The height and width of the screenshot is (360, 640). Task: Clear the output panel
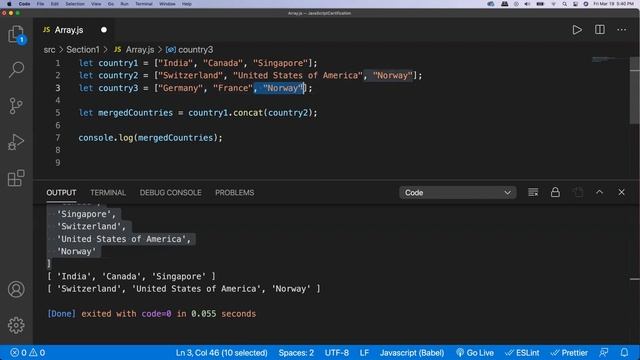(x=533, y=192)
